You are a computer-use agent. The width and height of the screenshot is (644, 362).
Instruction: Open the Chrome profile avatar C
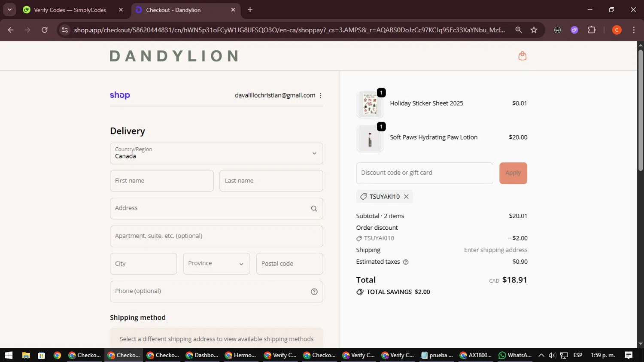click(x=617, y=30)
